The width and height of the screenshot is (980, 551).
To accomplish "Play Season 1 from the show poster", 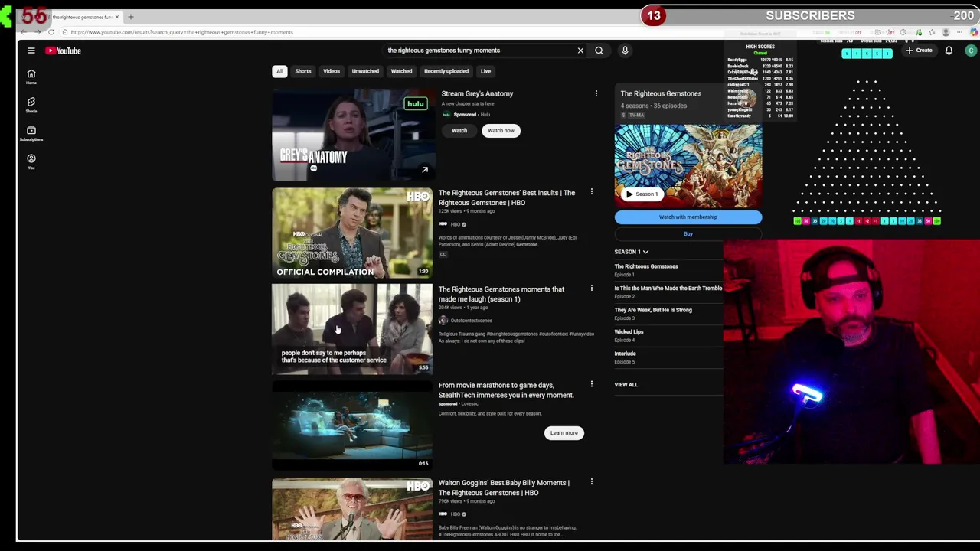I will point(642,194).
